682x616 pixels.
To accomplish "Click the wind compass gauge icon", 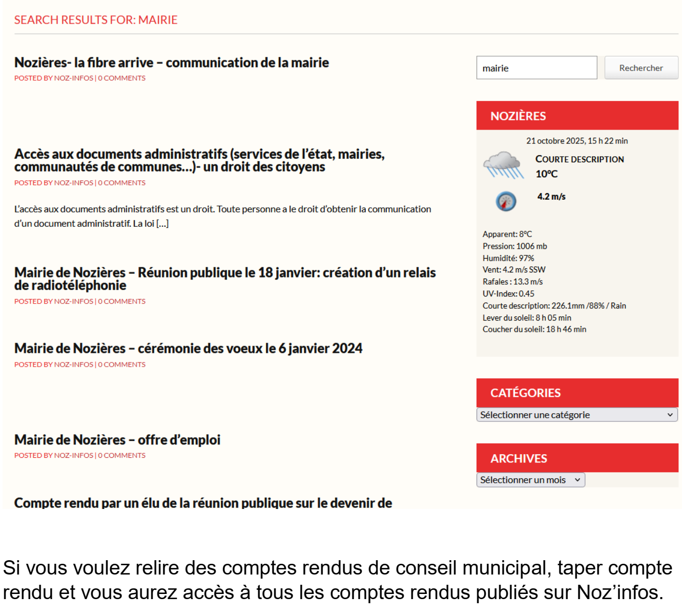I will tap(506, 201).
